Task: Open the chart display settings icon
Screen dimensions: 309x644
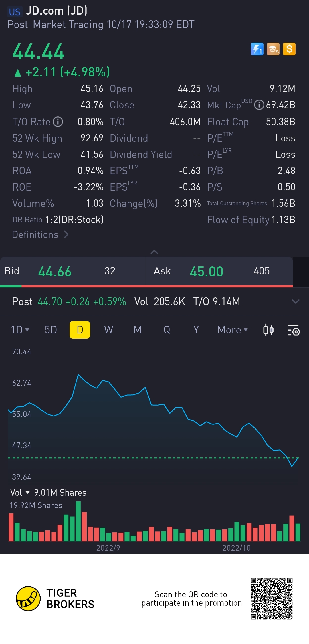Action: pos(294,330)
